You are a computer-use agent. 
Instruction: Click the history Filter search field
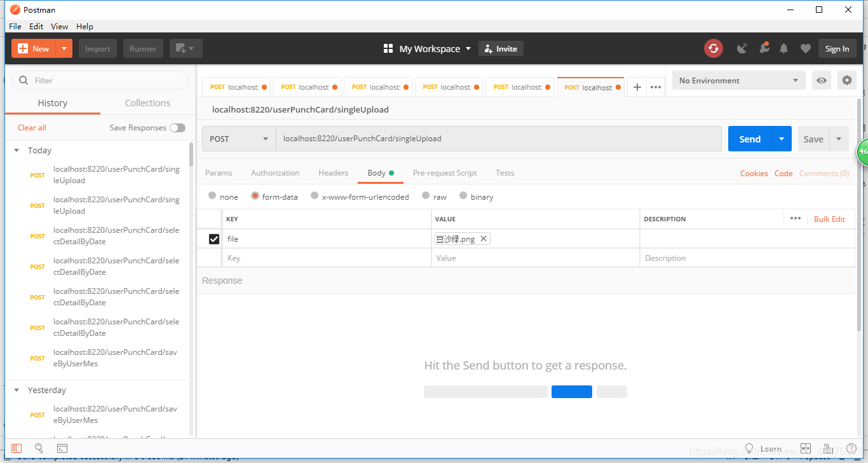pos(100,80)
